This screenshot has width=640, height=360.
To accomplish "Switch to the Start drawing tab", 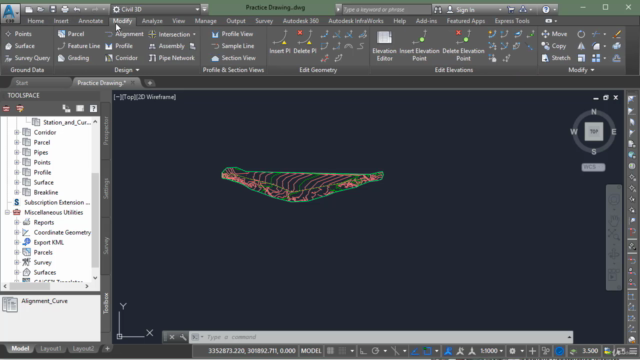I will point(22,83).
